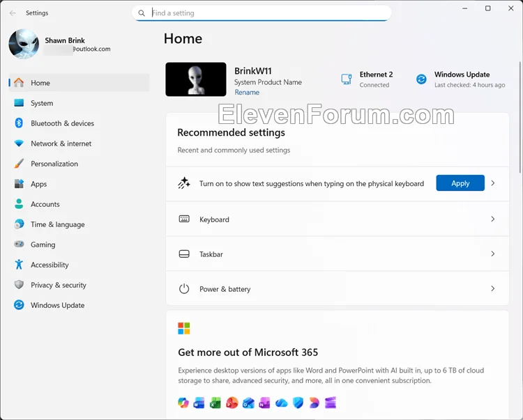This screenshot has width=523, height=420.
Task: Click the Recommended settings heading
Action: tap(231, 132)
